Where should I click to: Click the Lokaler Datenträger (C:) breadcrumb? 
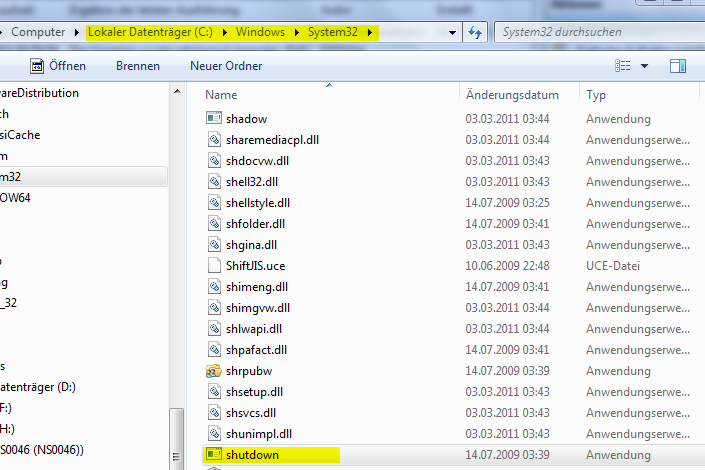(x=150, y=32)
